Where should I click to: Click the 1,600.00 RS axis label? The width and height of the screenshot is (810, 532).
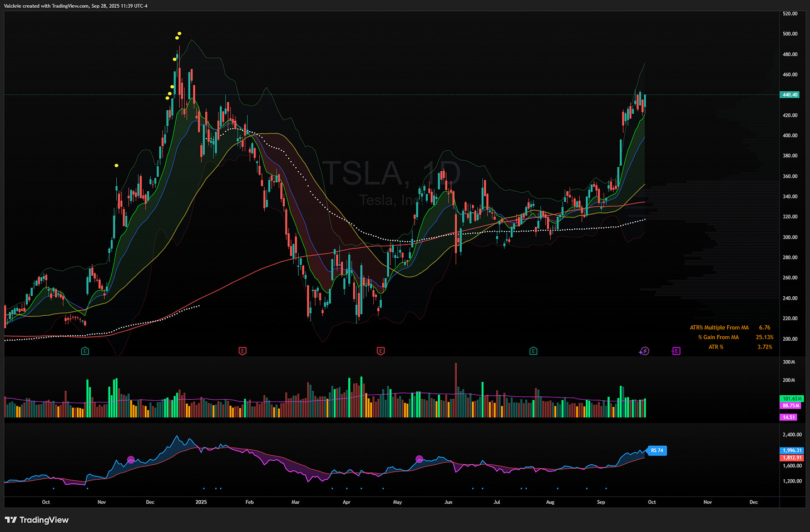pyautogui.click(x=792, y=466)
